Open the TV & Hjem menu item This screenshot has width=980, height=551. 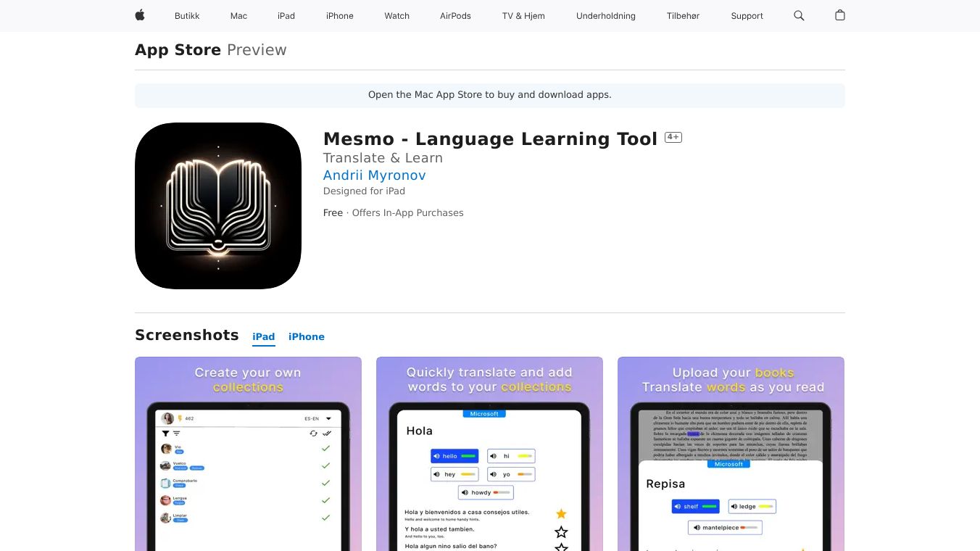pos(523,16)
